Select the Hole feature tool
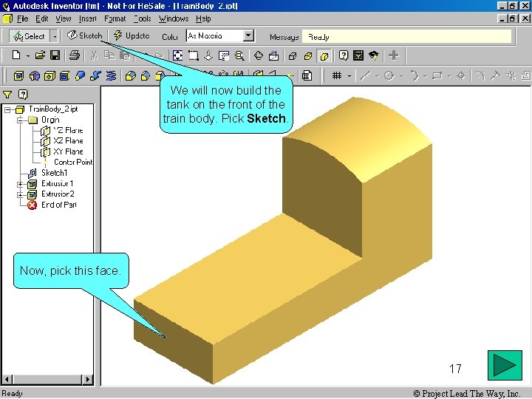Image resolution: width=532 pixels, height=399 pixels. pyautogui.click(x=50, y=75)
